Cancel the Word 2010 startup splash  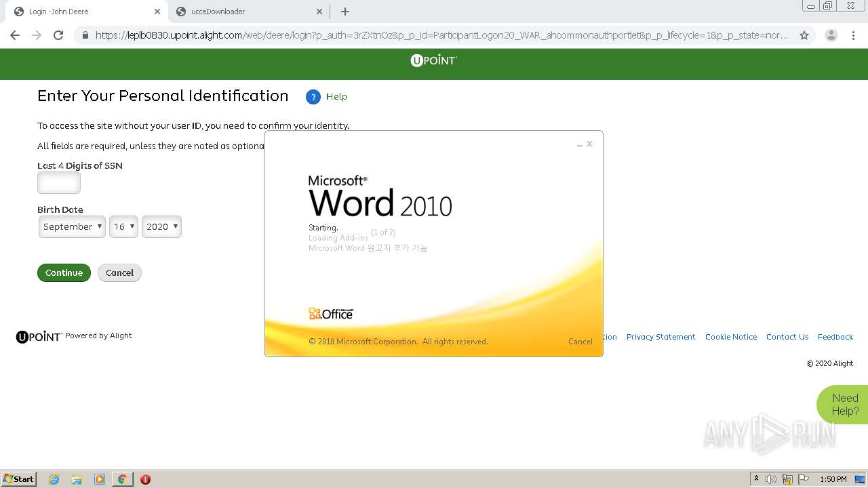coord(580,342)
